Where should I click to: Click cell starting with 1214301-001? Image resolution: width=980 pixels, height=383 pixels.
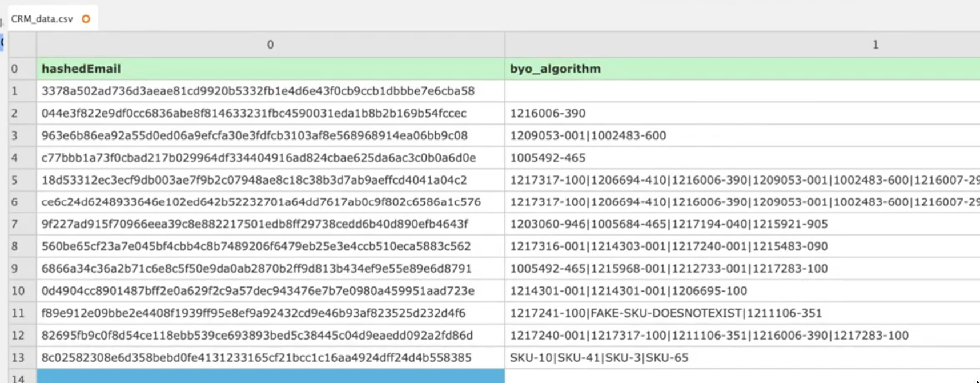(742, 291)
